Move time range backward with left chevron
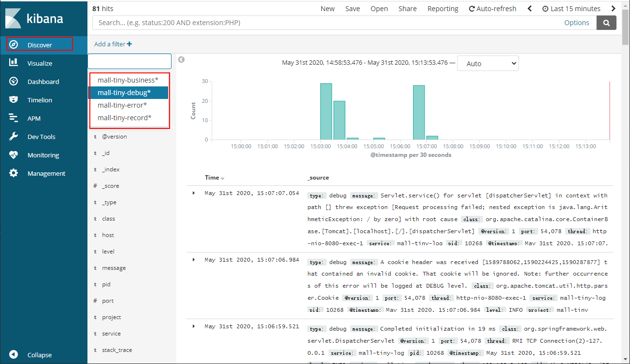Screen dimensions: 630x364 530,9
